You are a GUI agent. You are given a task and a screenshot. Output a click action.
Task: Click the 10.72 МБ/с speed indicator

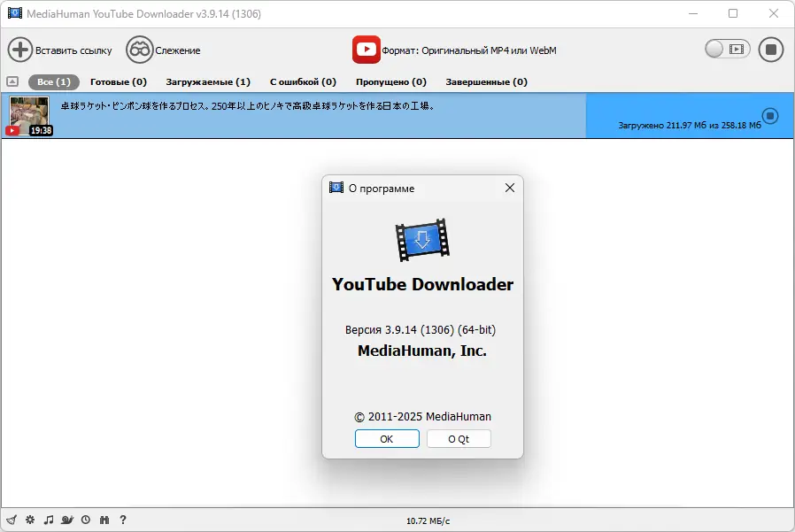[x=428, y=520]
